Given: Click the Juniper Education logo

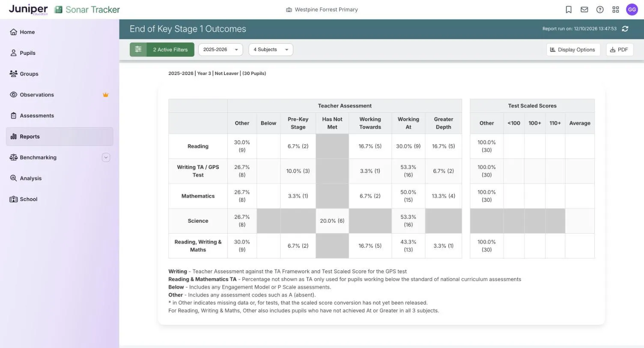Looking at the screenshot, I should click(x=28, y=9).
